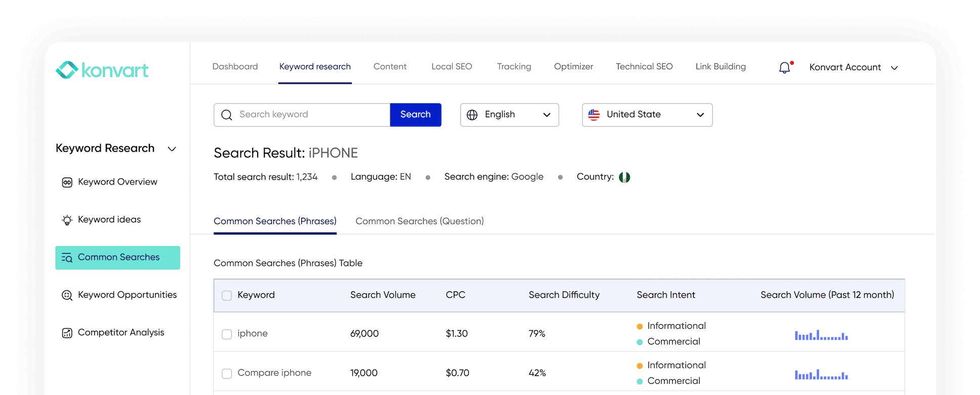Open the Technical SEO tab

tap(644, 66)
